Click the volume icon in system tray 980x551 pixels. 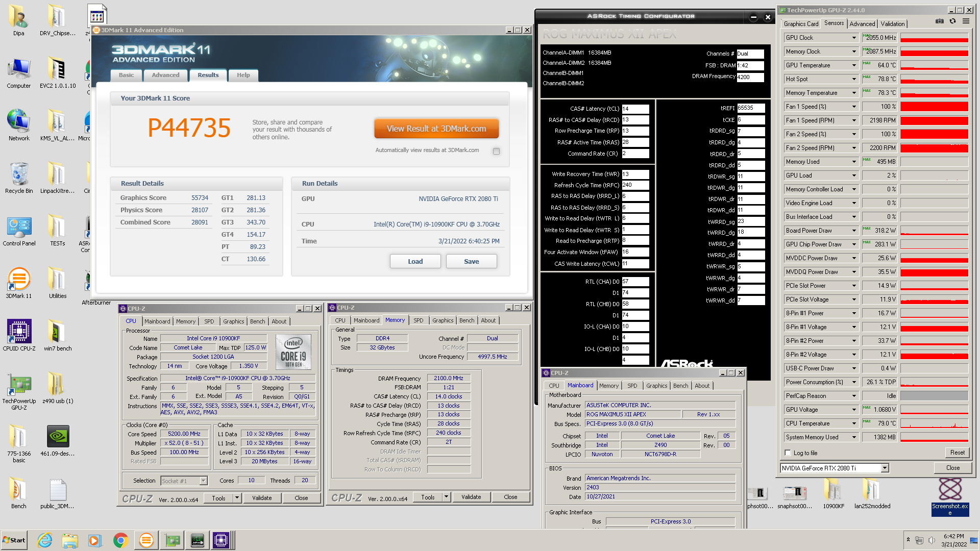pyautogui.click(x=932, y=540)
